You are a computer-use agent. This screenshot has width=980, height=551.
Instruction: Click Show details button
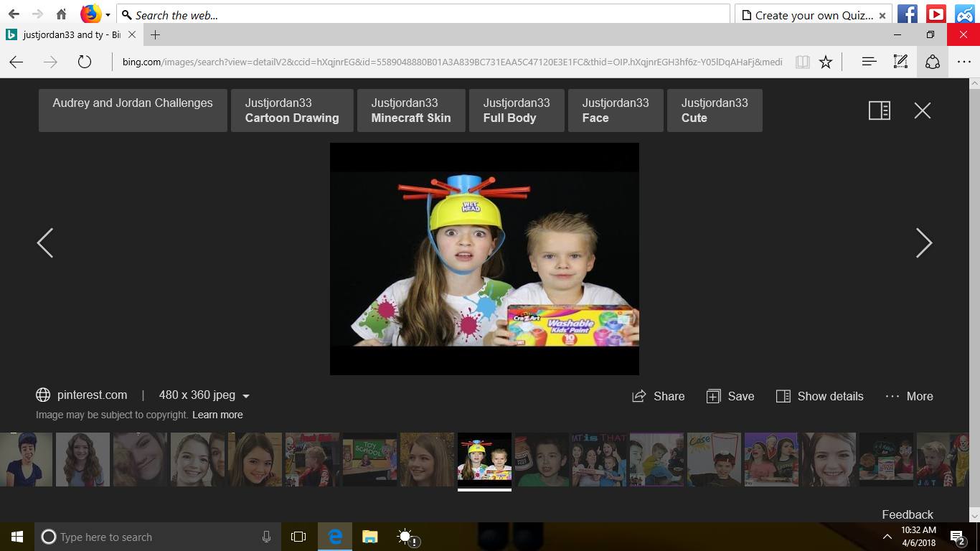pyautogui.click(x=819, y=396)
